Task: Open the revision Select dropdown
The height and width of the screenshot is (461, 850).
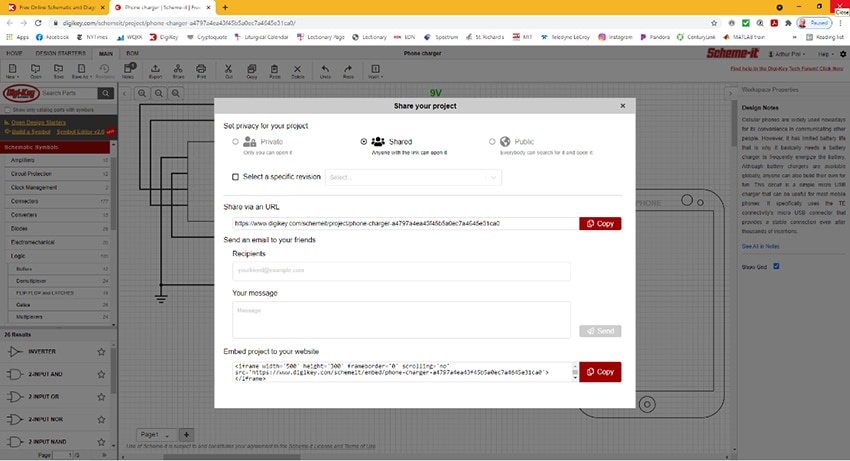Action: click(413, 177)
